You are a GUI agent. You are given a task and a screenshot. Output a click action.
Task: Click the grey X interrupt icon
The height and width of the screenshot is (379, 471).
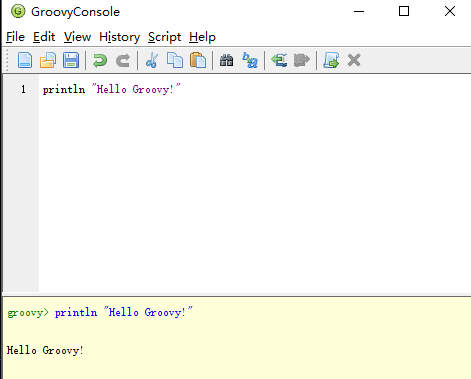tap(354, 60)
